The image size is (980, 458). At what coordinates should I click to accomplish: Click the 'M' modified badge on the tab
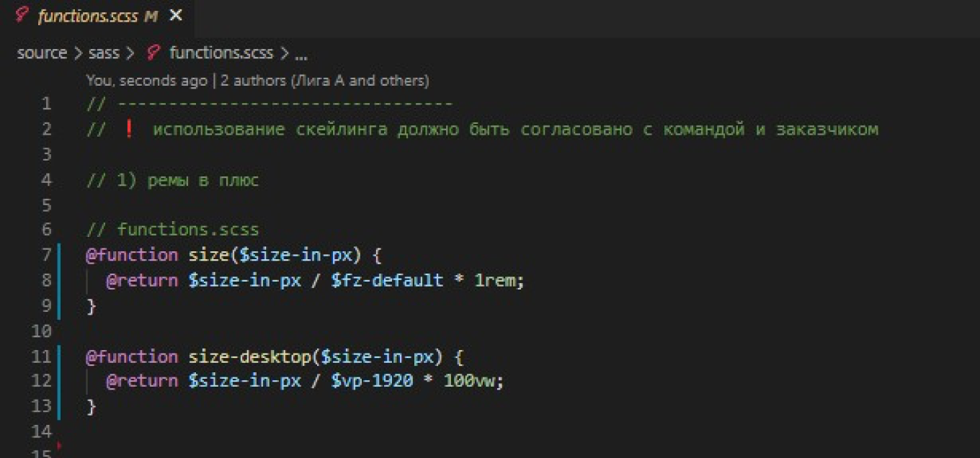(151, 16)
